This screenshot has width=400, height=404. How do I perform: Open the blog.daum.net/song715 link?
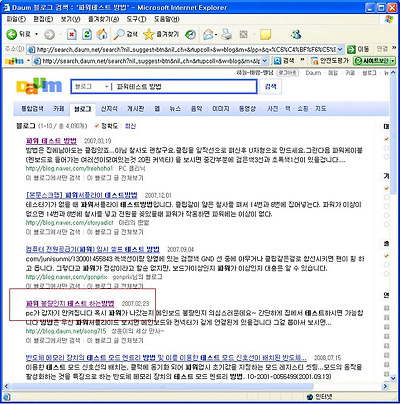(x=66, y=331)
